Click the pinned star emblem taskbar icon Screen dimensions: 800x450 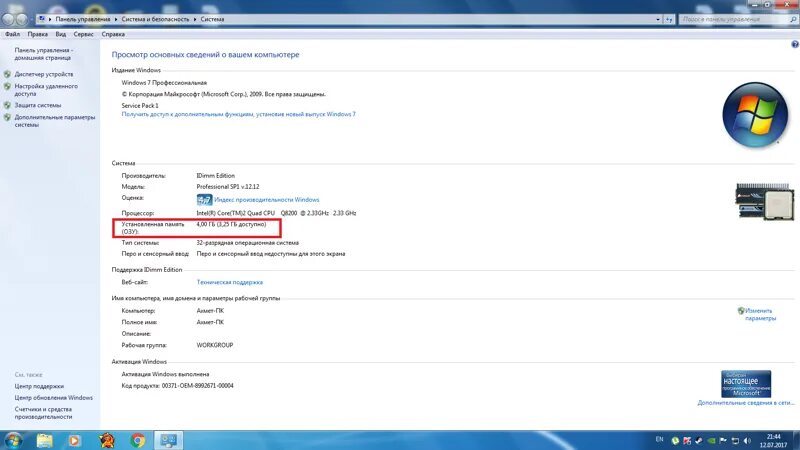[107, 440]
